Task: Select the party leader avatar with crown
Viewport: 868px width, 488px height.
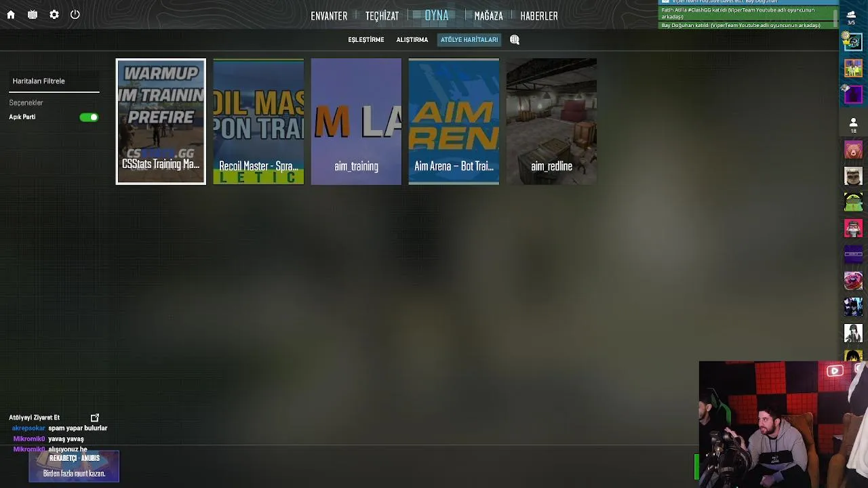Action: (x=853, y=42)
